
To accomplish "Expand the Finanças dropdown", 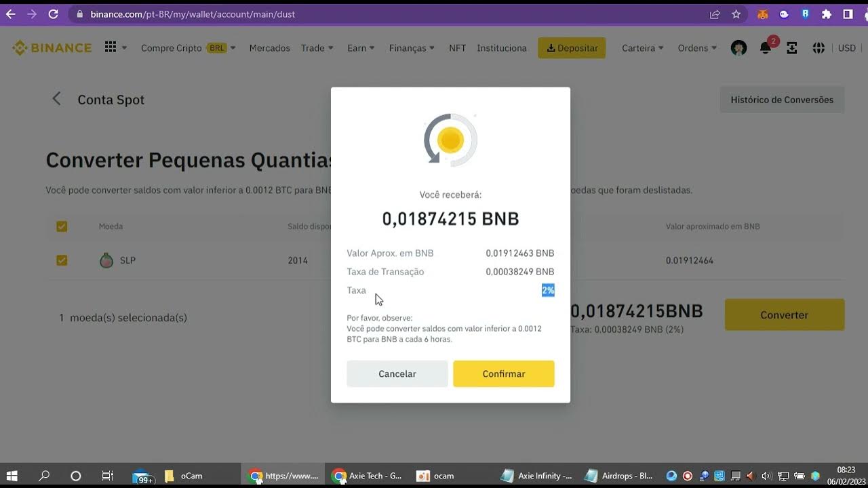I will [412, 48].
